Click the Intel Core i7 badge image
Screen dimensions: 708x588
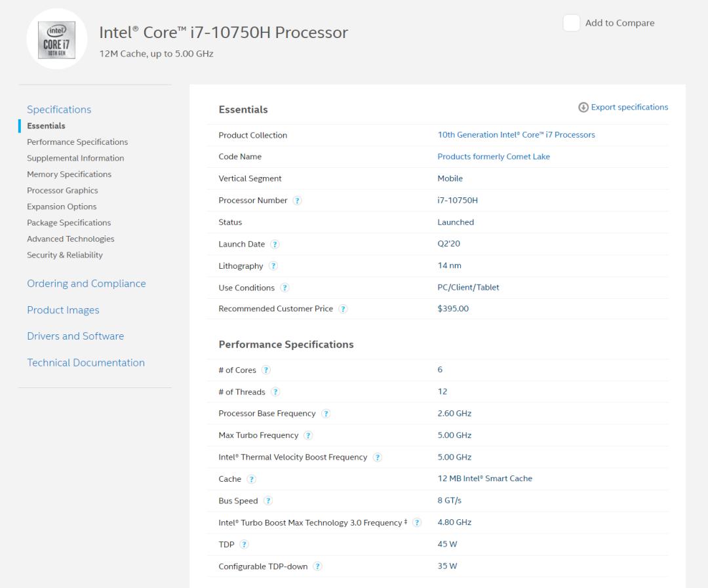click(56, 39)
